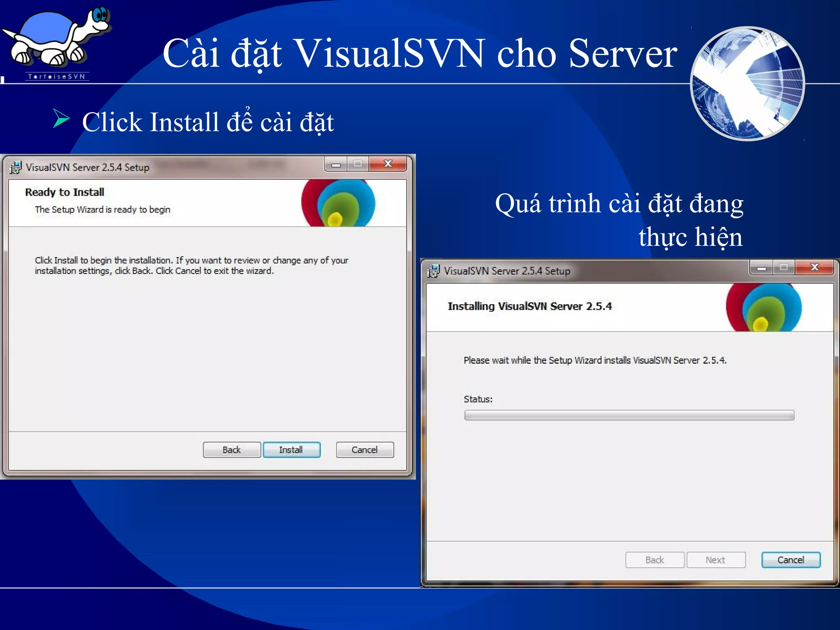
Task: Click 'Ready to Install' heading text
Action: coord(65,192)
